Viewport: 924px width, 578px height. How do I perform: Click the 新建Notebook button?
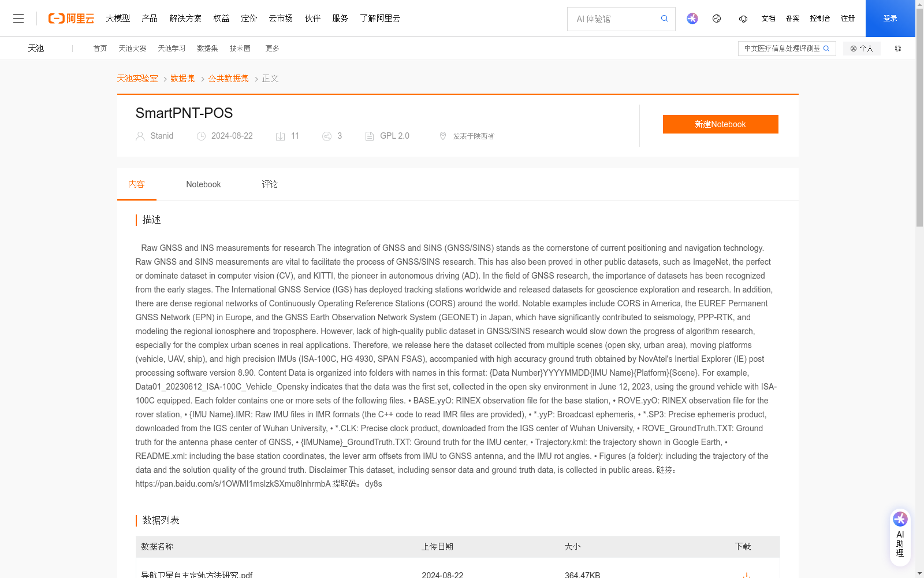(720, 124)
